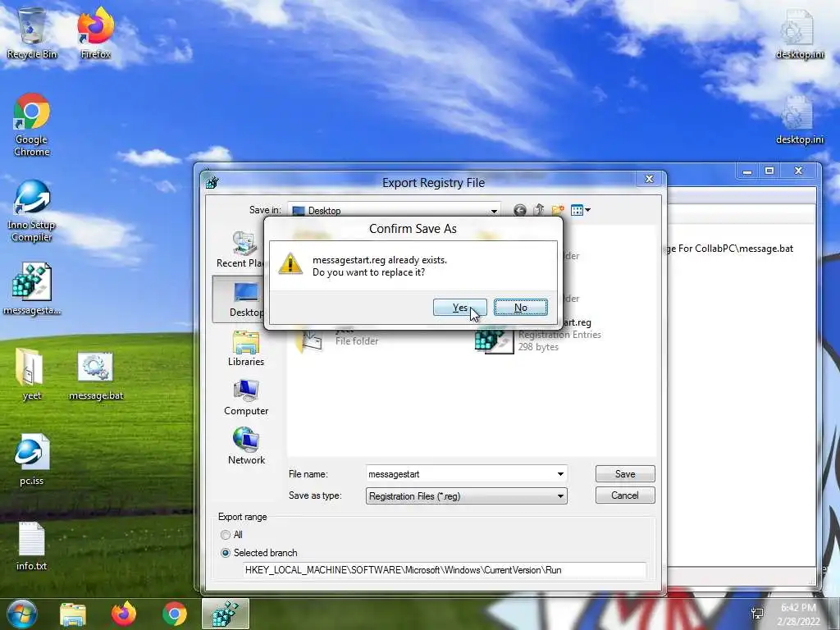Image resolution: width=840 pixels, height=630 pixels.
Task: Open Google Chrome desktop shortcut
Action: pos(32,126)
